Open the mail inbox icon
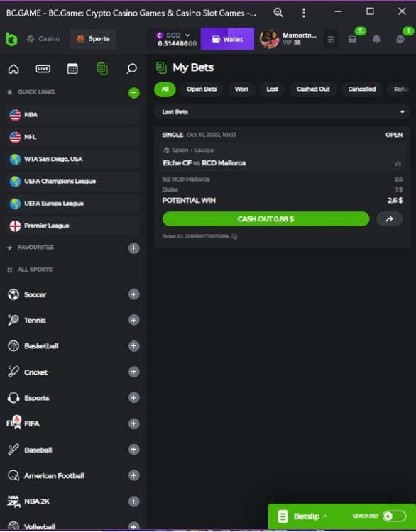 pos(353,39)
